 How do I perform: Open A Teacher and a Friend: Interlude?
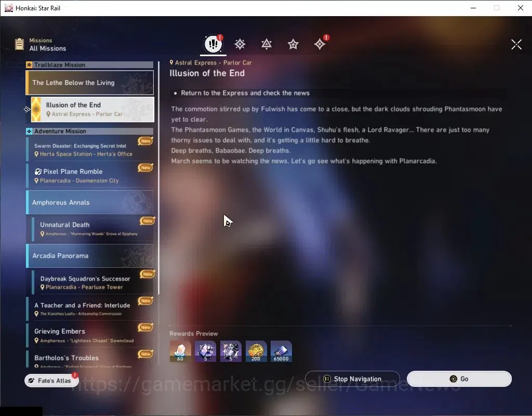coord(89,309)
